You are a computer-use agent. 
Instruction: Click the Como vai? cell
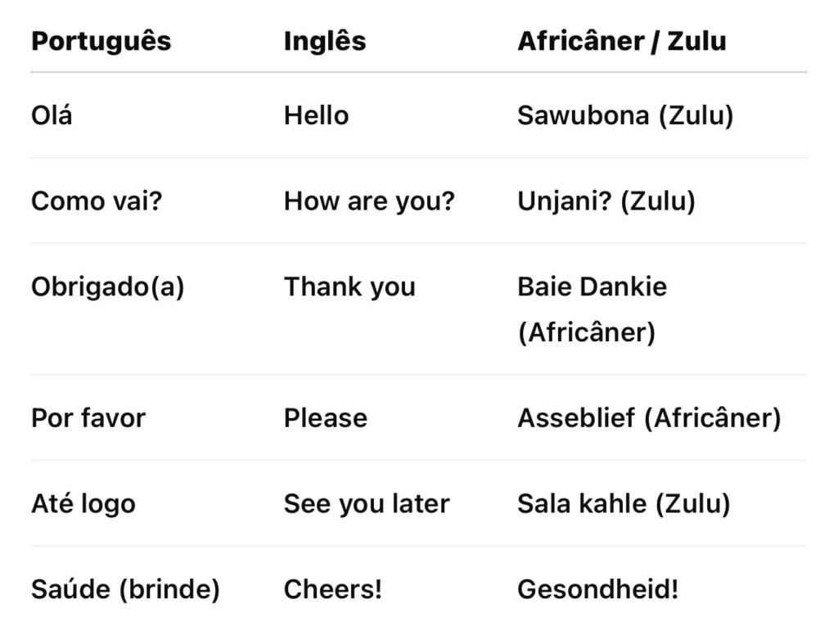point(97,200)
